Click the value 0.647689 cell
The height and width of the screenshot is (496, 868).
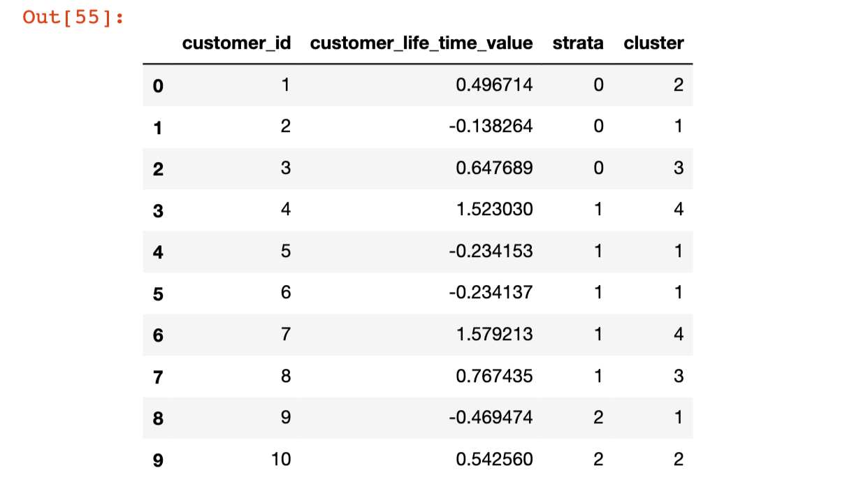[x=494, y=168]
